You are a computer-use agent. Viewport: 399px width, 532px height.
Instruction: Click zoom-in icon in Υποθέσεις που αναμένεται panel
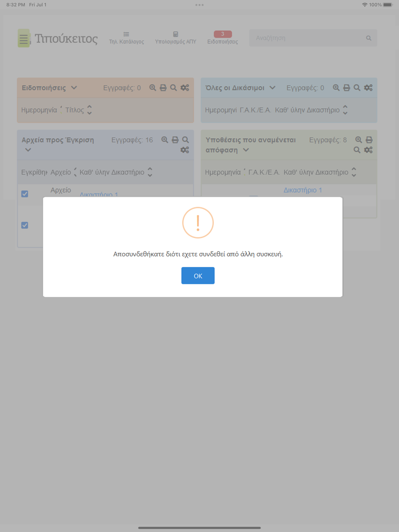(x=359, y=140)
